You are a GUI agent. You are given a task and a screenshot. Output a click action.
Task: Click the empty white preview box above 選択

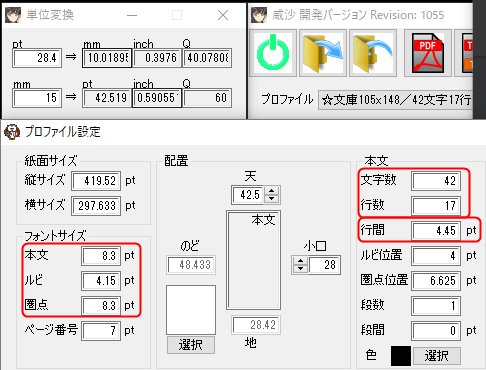(191, 310)
